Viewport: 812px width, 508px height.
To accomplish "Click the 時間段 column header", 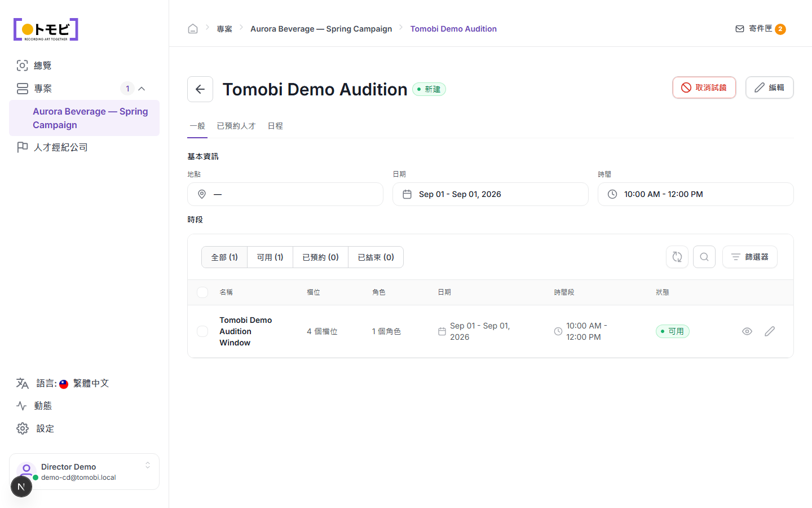I will click(x=564, y=292).
